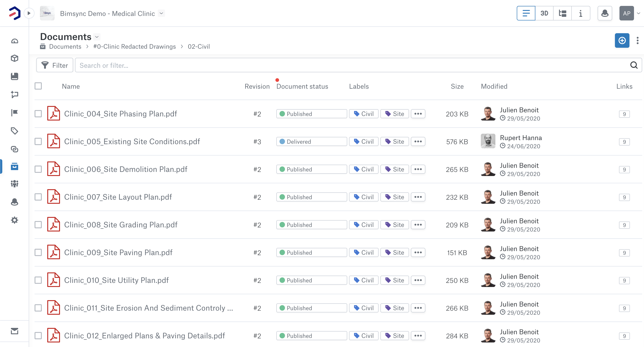Select checkbox for Clinic_007_Site Layout Plan.pdf

tap(38, 197)
